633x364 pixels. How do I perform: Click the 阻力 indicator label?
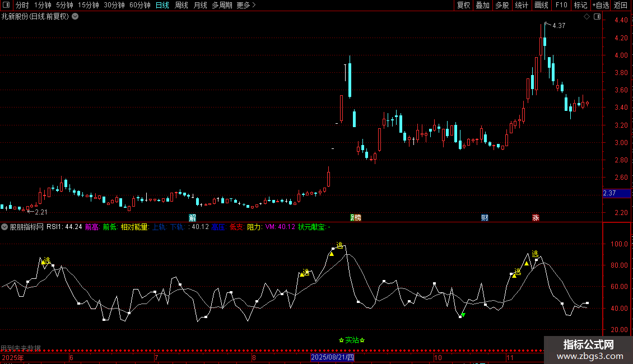tap(255, 227)
